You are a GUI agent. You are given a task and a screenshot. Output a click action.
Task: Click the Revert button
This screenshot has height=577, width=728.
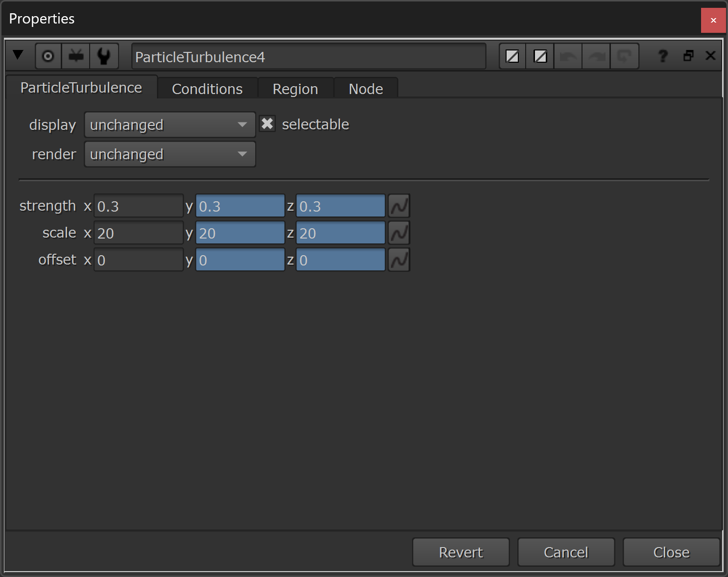pos(461,553)
